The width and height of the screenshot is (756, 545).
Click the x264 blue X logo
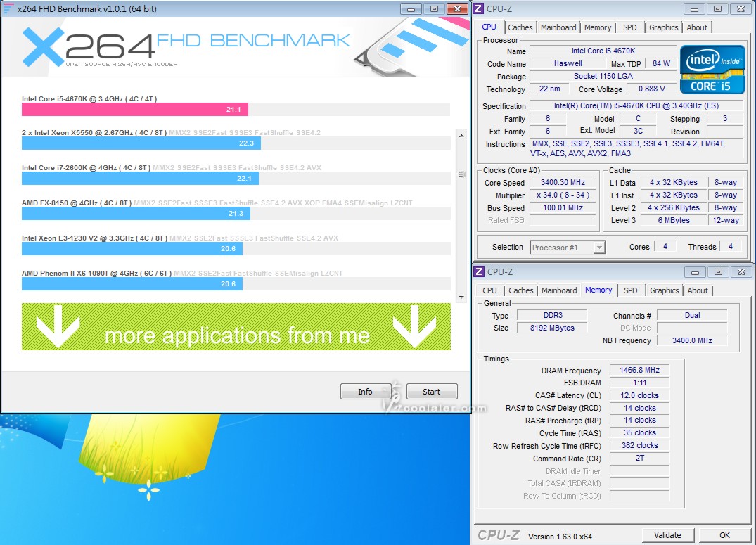click(44, 47)
